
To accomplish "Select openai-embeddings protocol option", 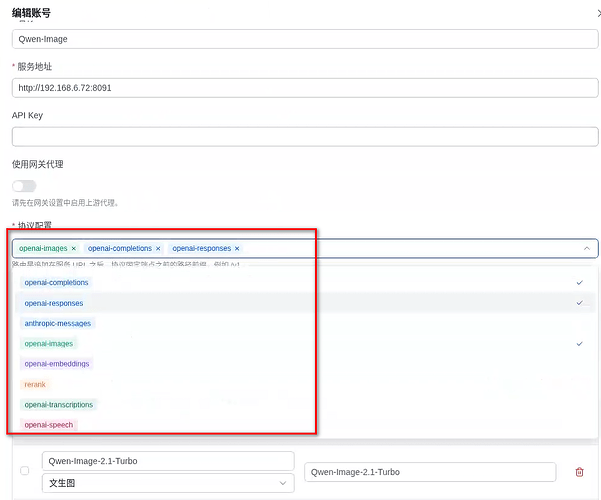I will 305,364.
